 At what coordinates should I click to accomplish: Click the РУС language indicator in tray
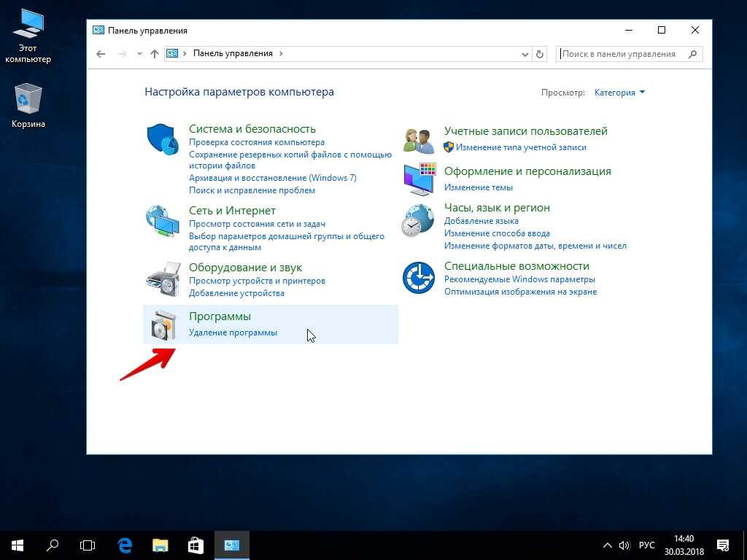647,545
